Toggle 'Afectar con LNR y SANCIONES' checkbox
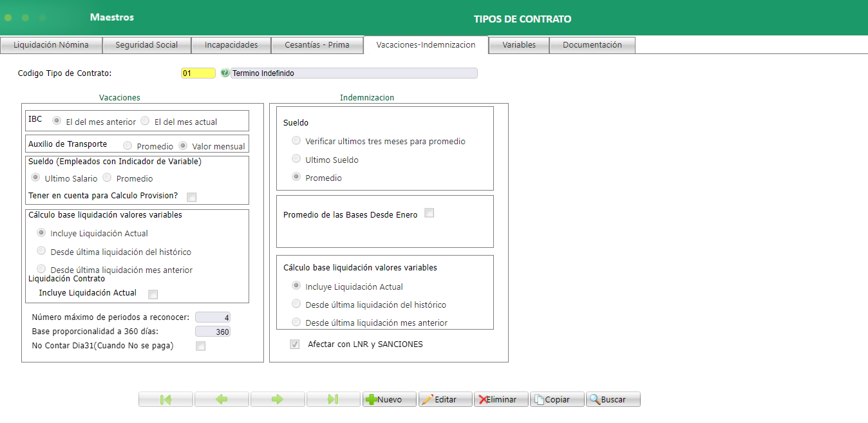 tap(295, 344)
